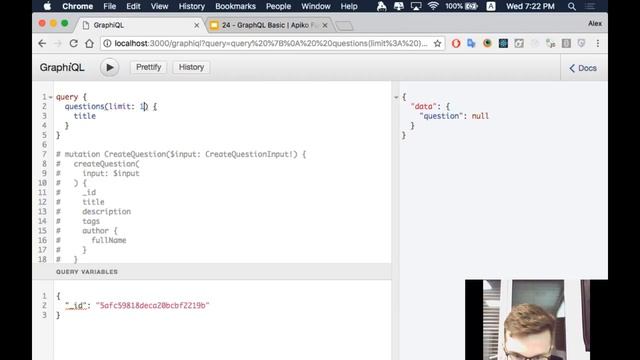This screenshot has height=360, width=640.
Task: Run the GraphiQL query with play button
Action: (109, 67)
